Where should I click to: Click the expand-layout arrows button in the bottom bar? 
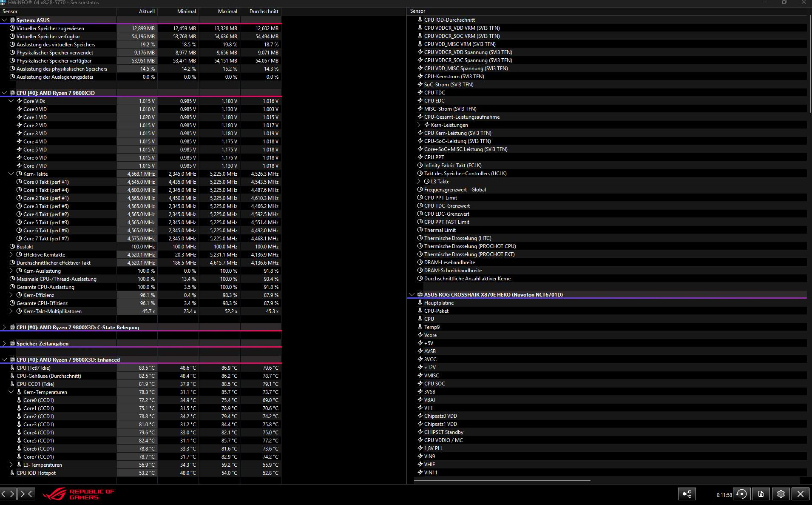(8, 494)
